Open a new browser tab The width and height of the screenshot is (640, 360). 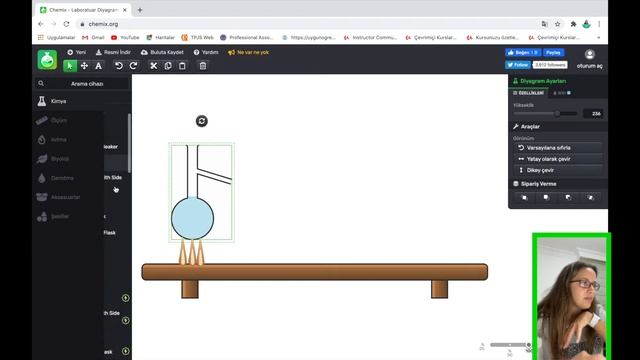(x=140, y=10)
